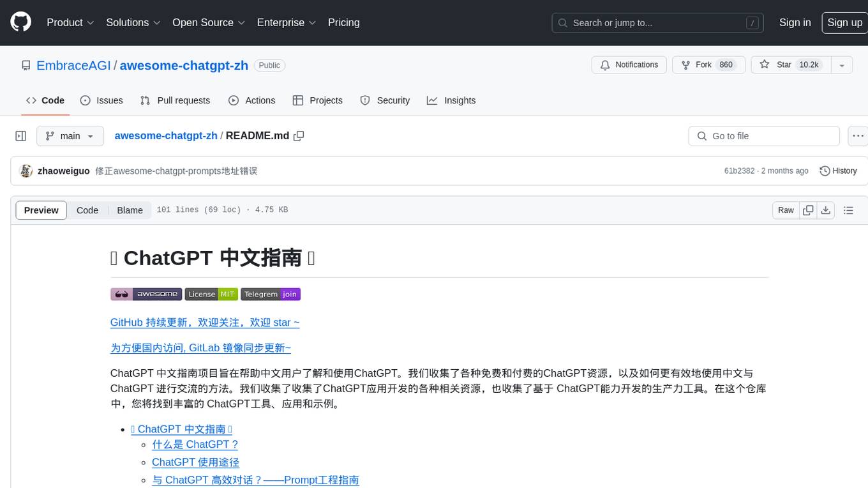Screen dimensions: 868x488
Task: Switch to the Pull requests tab
Action: (x=175, y=100)
